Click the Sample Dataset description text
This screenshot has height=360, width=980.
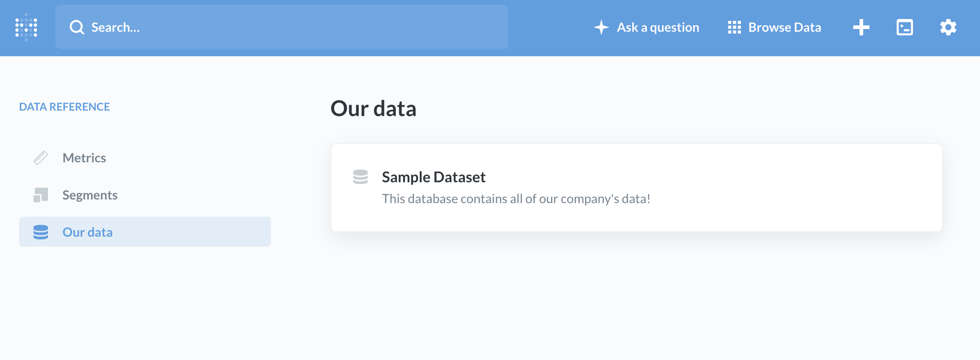tap(516, 199)
